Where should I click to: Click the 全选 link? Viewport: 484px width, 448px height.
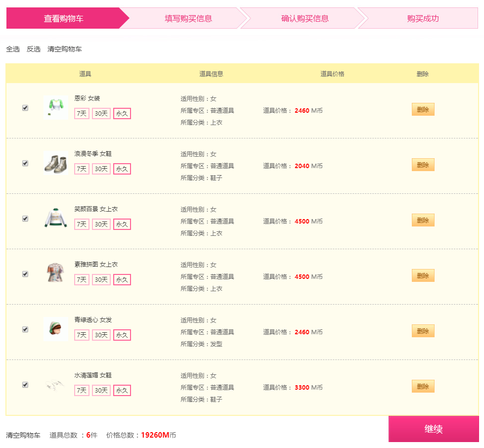[x=13, y=49]
